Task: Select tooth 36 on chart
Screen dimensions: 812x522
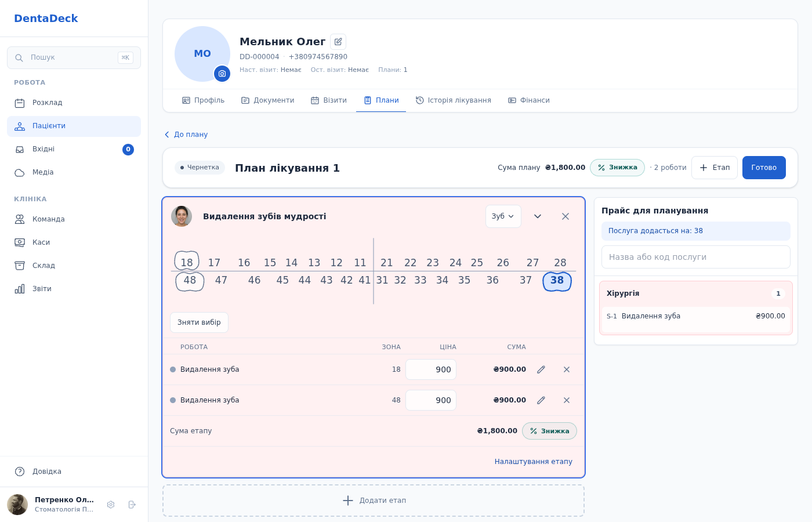Action: coord(492,280)
